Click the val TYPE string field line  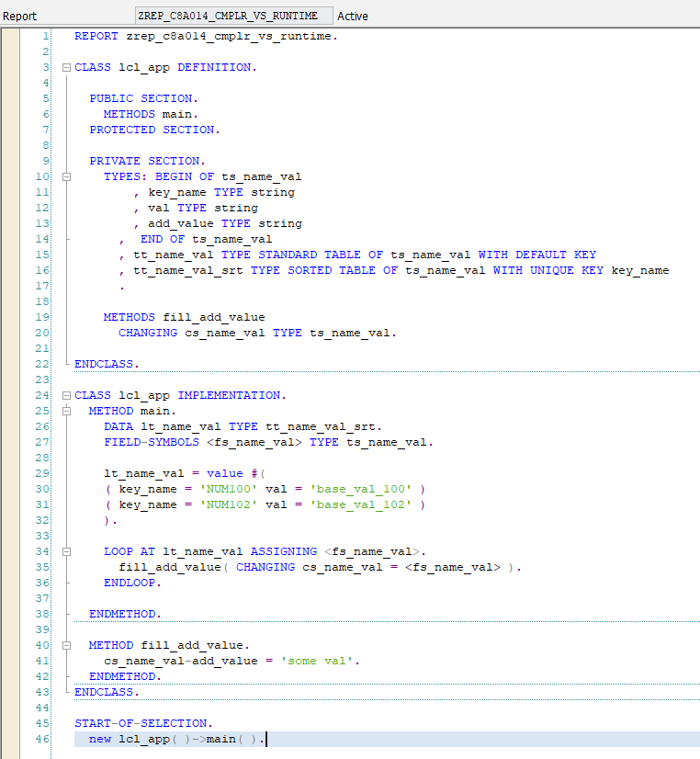click(196, 209)
